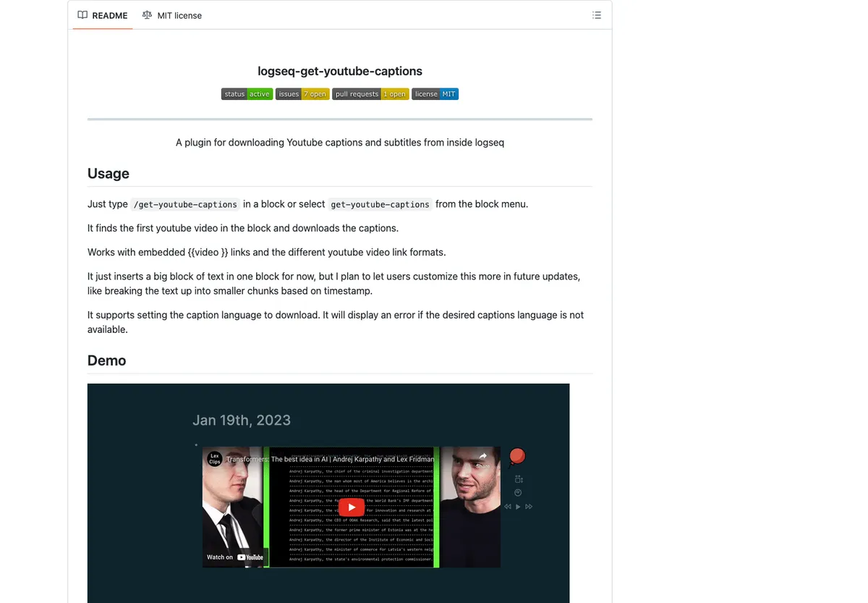Click the Usage heading
Image resolution: width=868 pixels, height=603 pixels.
[109, 174]
